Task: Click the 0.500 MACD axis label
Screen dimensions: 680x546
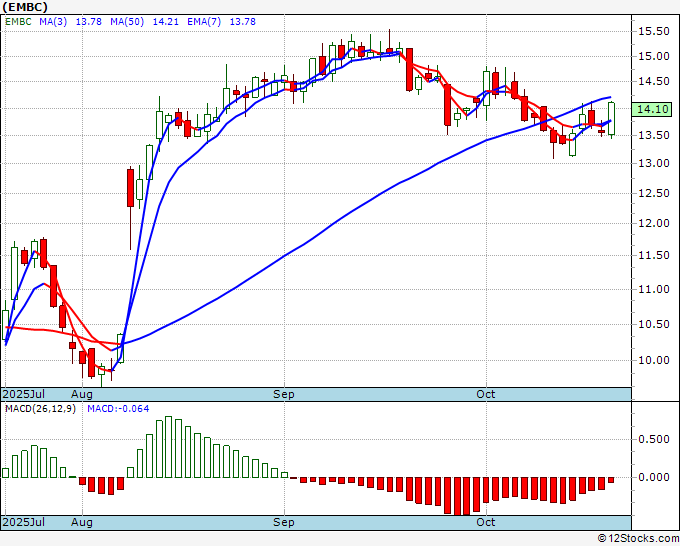Action: point(654,439)
